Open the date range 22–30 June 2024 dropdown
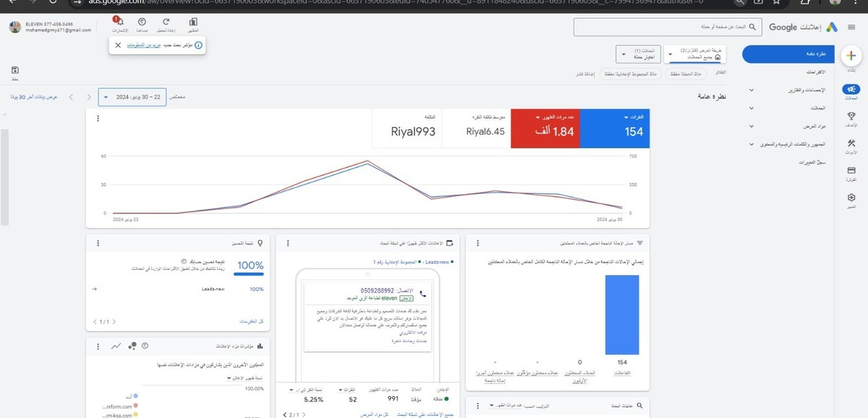 click(x=132, y=96)
